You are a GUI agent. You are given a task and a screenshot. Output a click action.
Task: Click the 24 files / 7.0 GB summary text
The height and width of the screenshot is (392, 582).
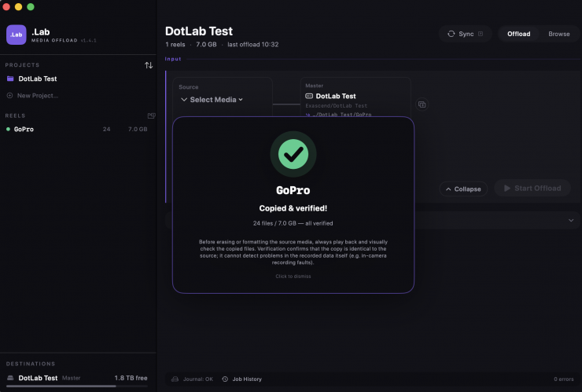[x=293, y=223]
